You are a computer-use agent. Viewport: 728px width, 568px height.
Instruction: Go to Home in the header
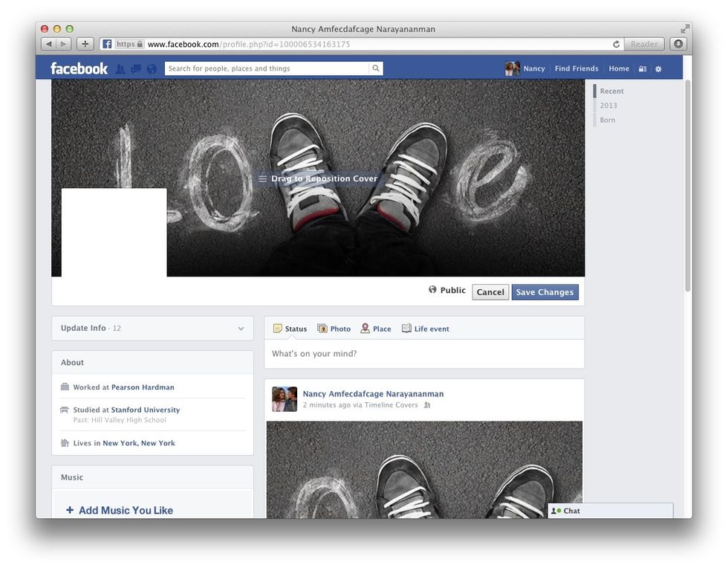(619, 68)
